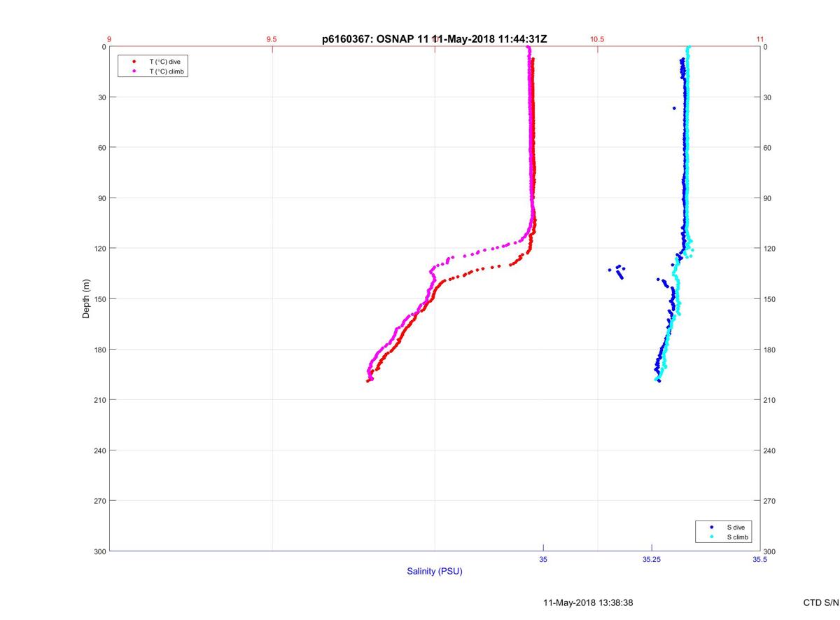Select the 'T (°C) climb' legend entry
840x620 pixels.
tap(166, 71)
